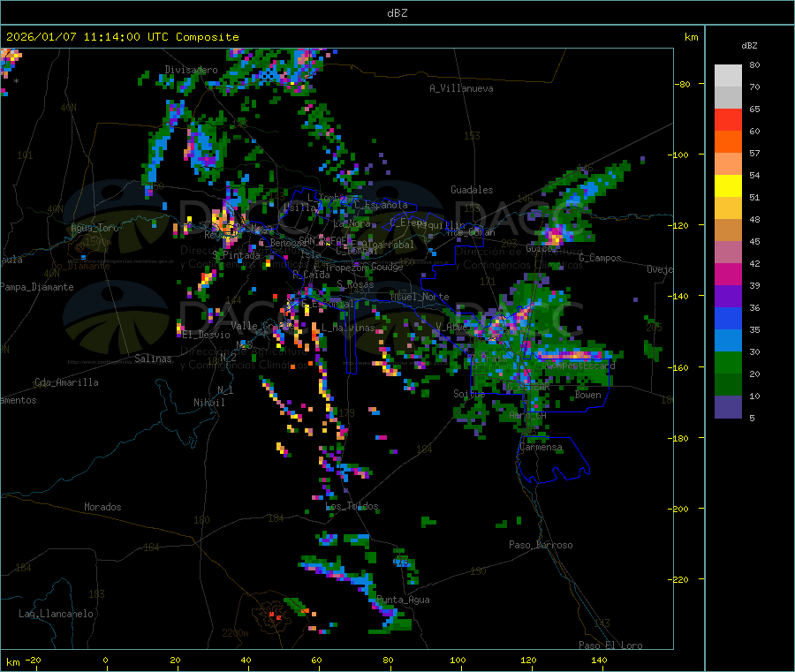Click the -80 tick on the vertical axis

point(683,84)
